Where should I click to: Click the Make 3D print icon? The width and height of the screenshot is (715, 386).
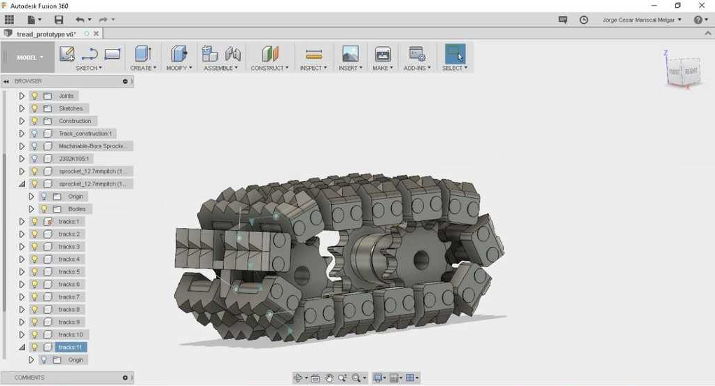tap(383, 54)
